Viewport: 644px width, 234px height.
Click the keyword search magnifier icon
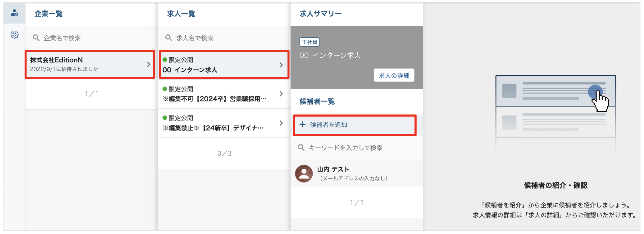tap(301, 148)
